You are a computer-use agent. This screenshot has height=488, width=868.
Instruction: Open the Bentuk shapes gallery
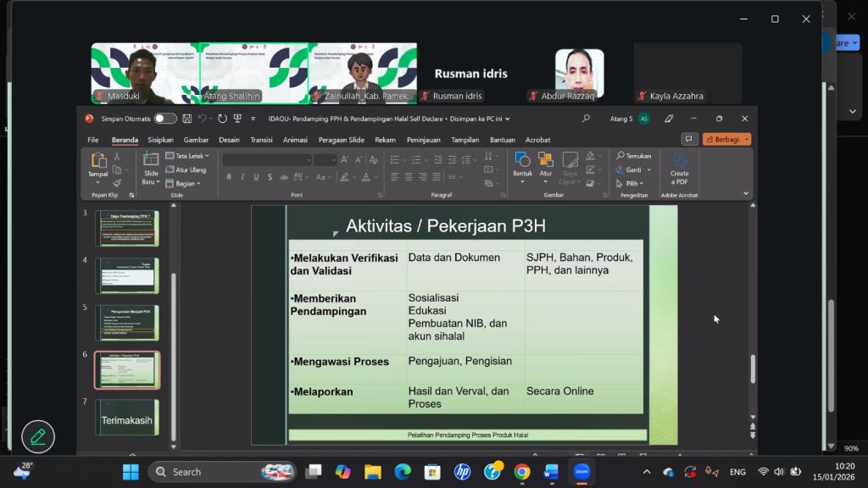pos(522,161)
